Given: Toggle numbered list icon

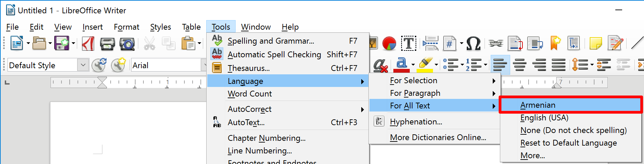Looking at the screenshot, I should [473, 64].
